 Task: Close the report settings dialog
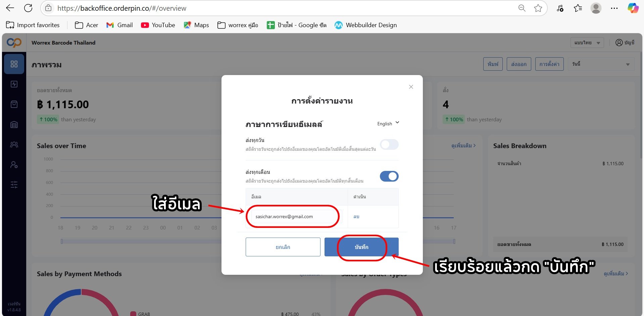click(x=411, y=87)
